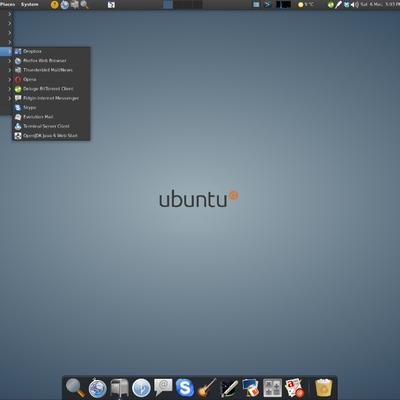Click the white pen icon in the system tray
Screen dimensions: 400x400
coord(338,5)
